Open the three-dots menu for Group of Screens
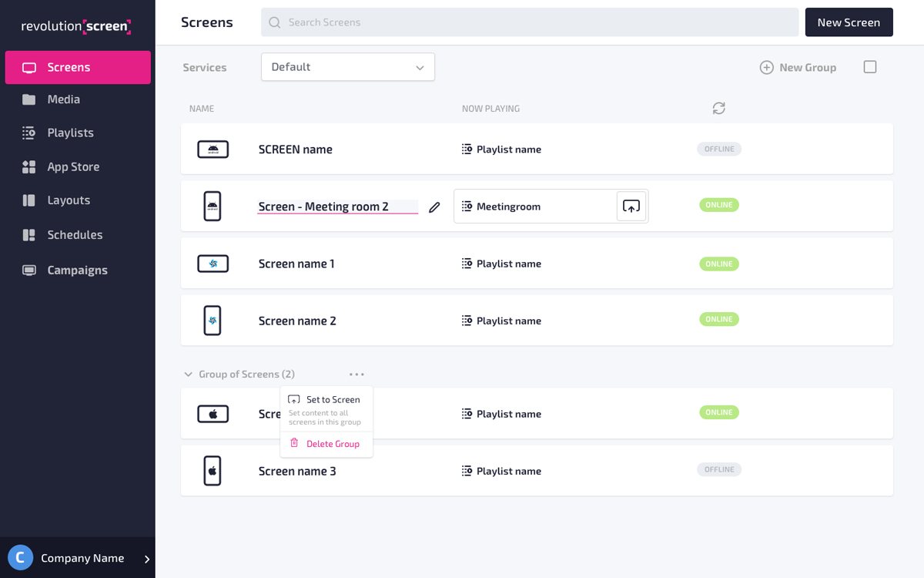This screenshot has width=924, height=578. [357, 375]
